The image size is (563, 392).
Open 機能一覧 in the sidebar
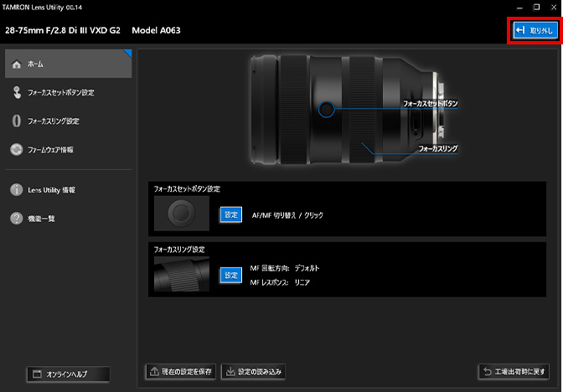tap(68, 219)
